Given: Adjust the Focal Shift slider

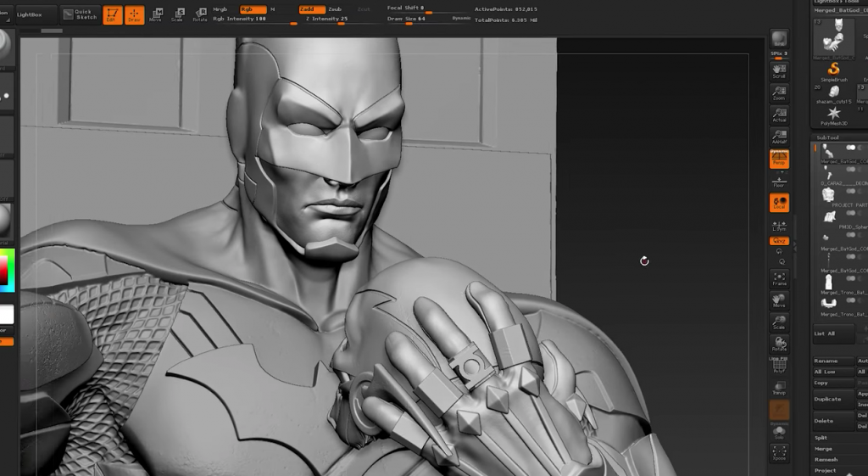Looking at the screenshot, I should coord(428,8).
